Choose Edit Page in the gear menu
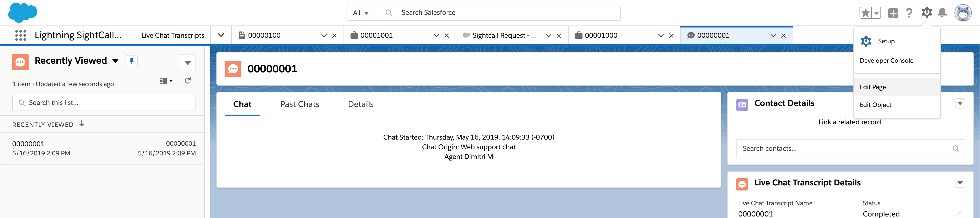The width and height of the screenshot is (980, 218). (x=897, y=87)
